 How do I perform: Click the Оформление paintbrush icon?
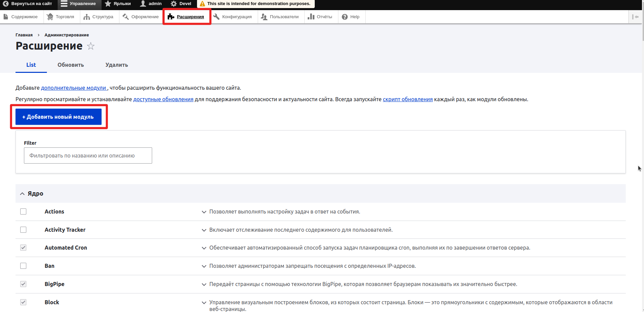[x=125, y=17]
